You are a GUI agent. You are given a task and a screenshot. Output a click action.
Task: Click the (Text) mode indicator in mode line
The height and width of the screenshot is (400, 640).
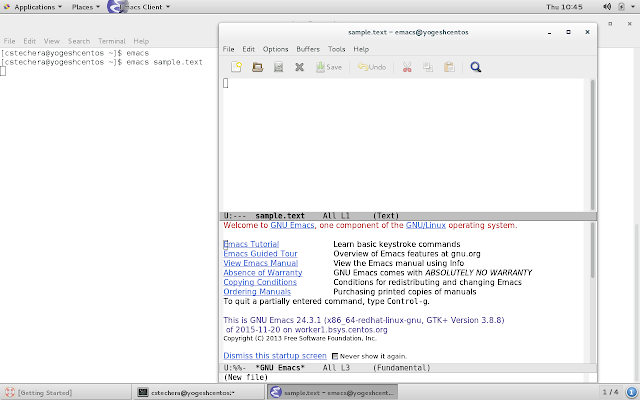point(386,216)
